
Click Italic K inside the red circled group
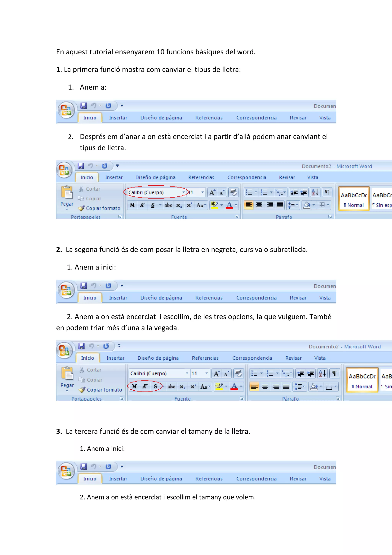point(145,386)
